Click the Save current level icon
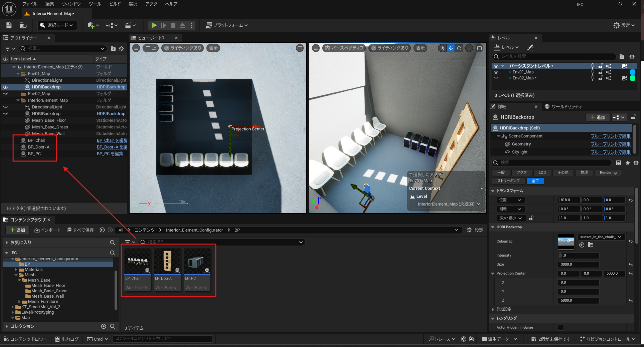 point(9,25)
